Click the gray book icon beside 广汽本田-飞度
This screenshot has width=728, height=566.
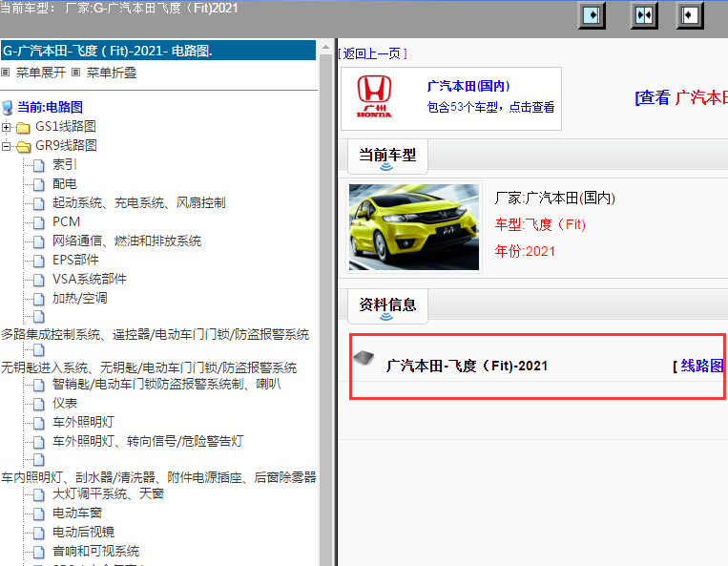[364, 358]
